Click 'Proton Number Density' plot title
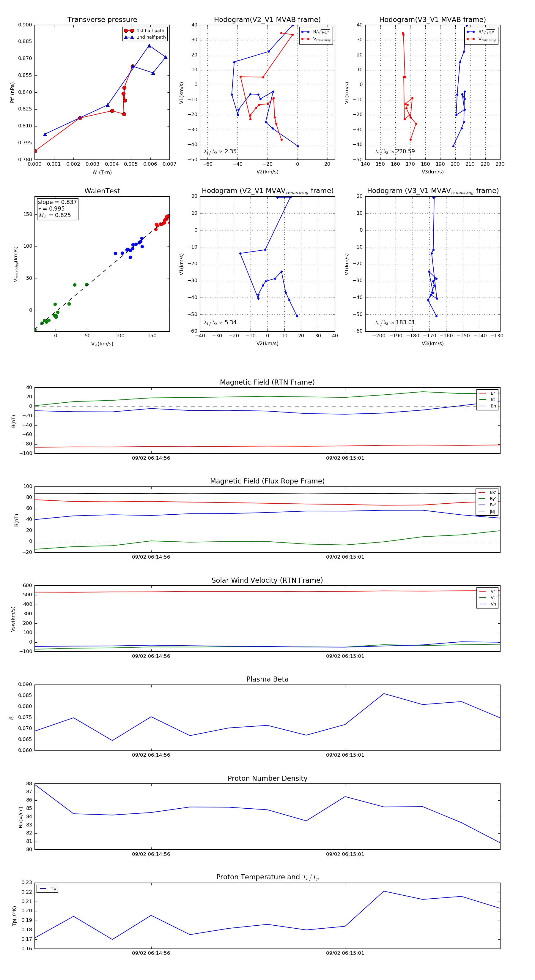 [x=267, y=778]
